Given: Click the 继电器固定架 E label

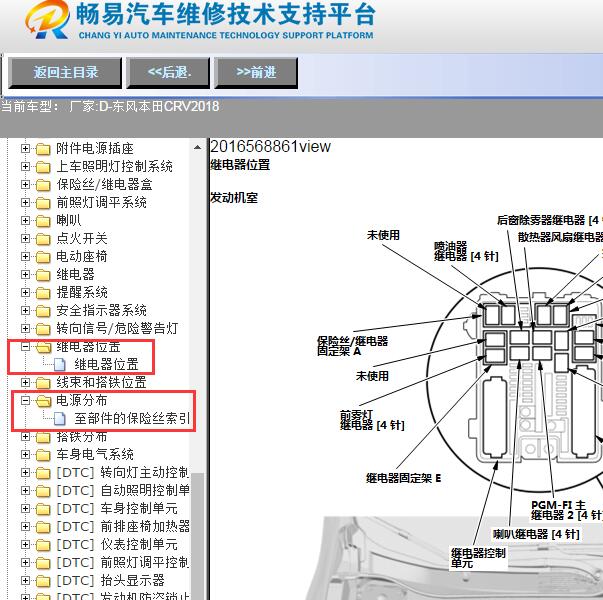Looking at the screenshot, I should [403, 478].
